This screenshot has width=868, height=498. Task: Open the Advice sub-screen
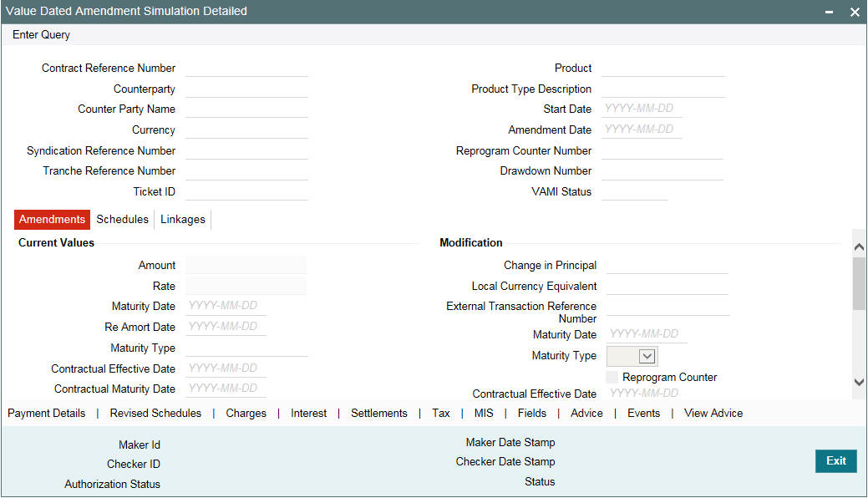586,414
